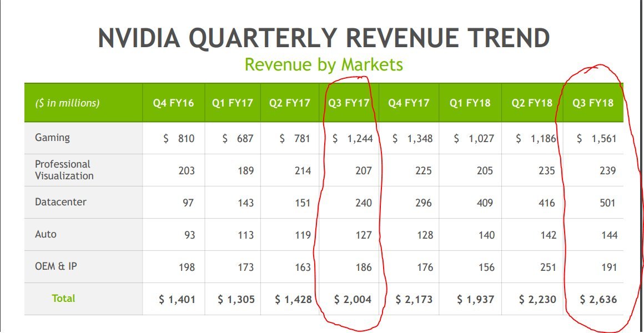The height and width of the screenshot is (333, 644).
Task: Select the Q4 FY16 column header
Action: 173,103
